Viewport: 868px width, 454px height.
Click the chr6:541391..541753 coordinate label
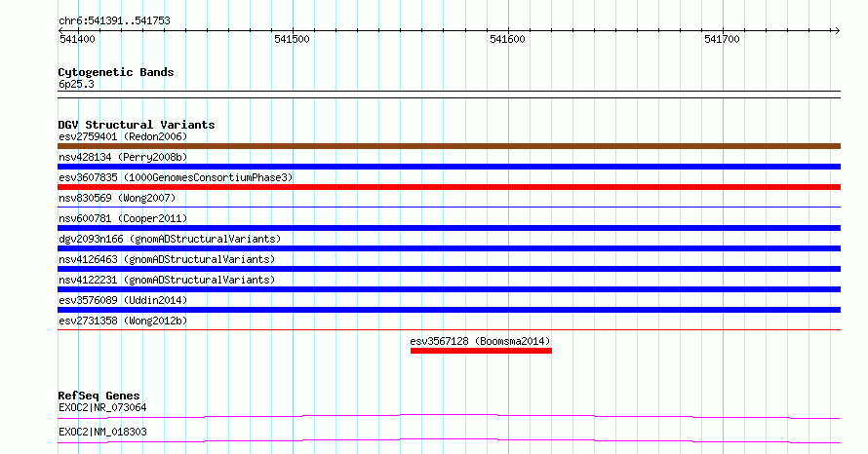tap(114, 21)
